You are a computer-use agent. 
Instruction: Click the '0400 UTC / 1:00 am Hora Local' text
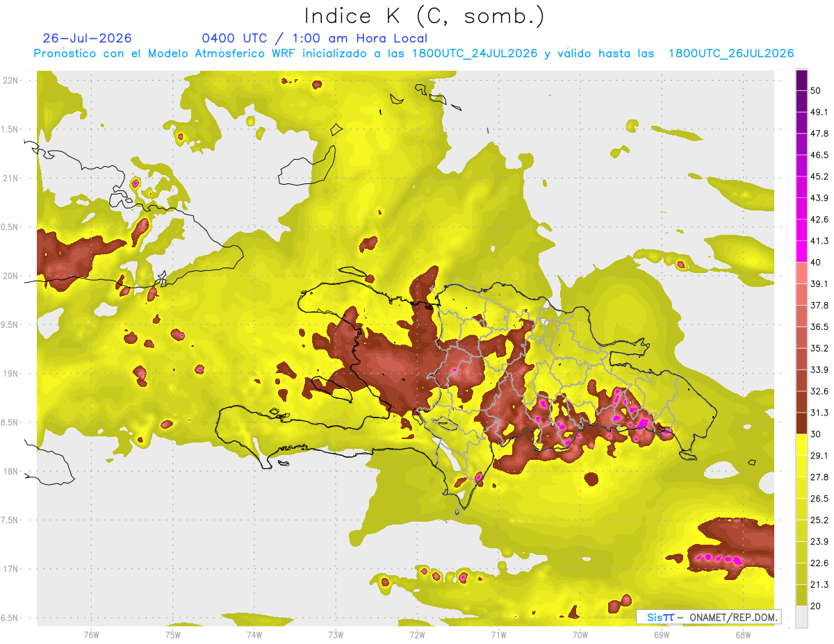(x=314, y=38)
